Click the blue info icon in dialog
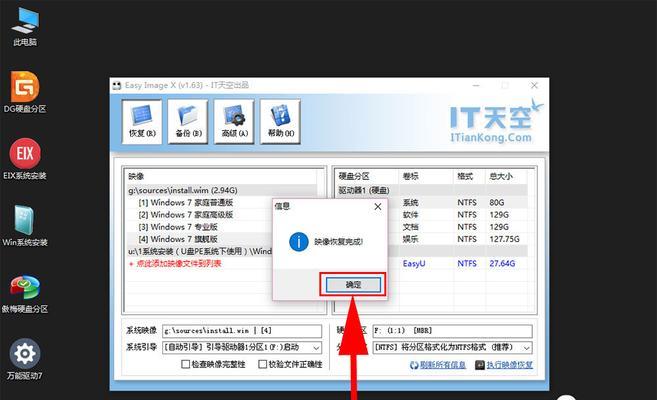 [299, 242]
